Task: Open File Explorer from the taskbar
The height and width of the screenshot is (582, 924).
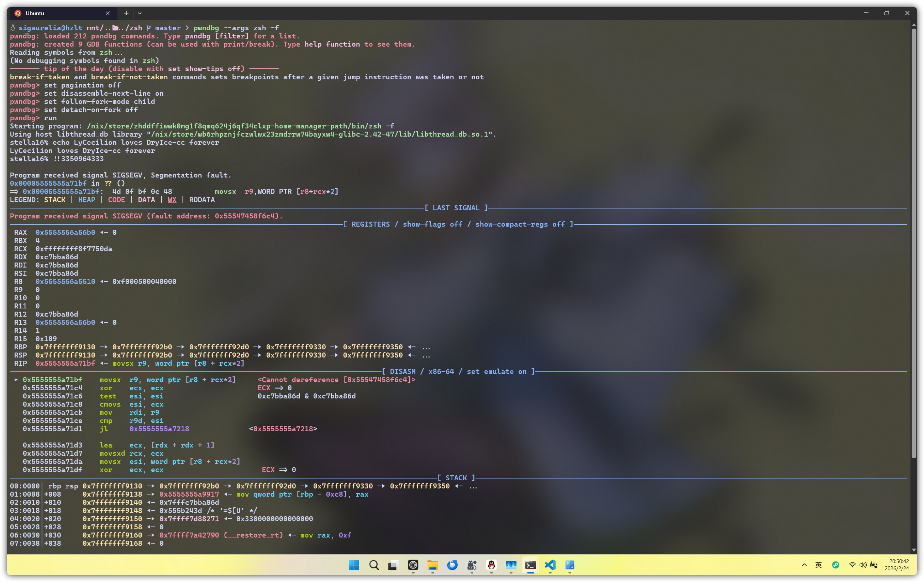Action: pyautogui.click(x=432, y=565)
